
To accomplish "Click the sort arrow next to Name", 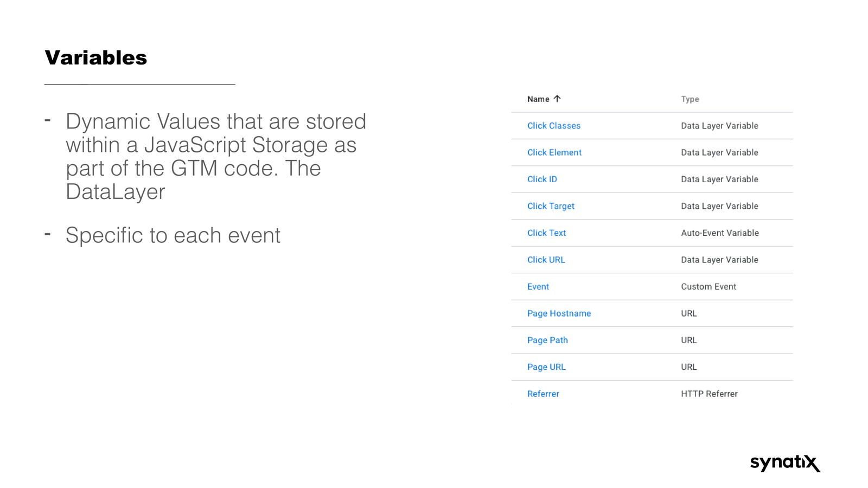I will 557,99.
